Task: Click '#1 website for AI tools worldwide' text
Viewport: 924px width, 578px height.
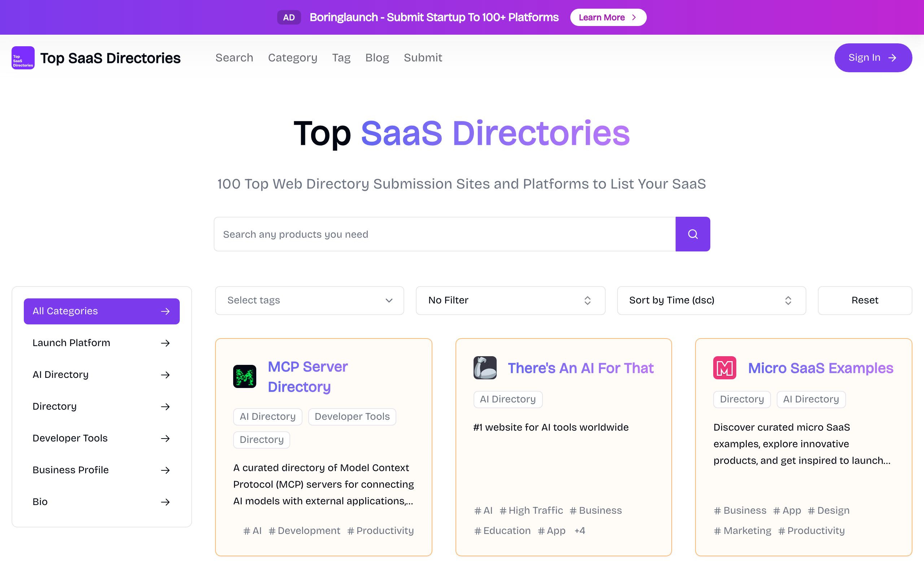Action: (x=550, y=427)
